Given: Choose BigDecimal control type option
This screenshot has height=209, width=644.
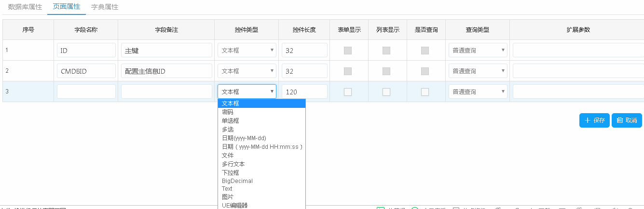Looking at the screenshot, I should coord(237,181).
